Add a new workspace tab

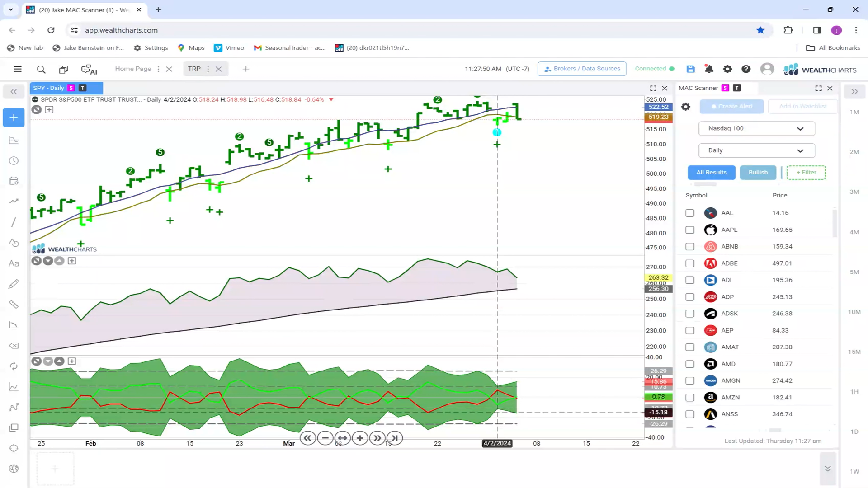click(x=245, y=69)
